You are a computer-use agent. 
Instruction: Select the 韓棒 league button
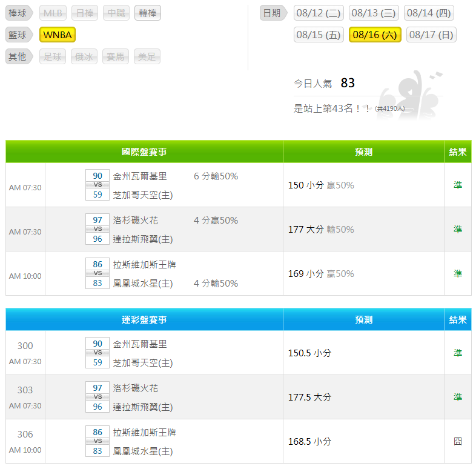(148, 13)
